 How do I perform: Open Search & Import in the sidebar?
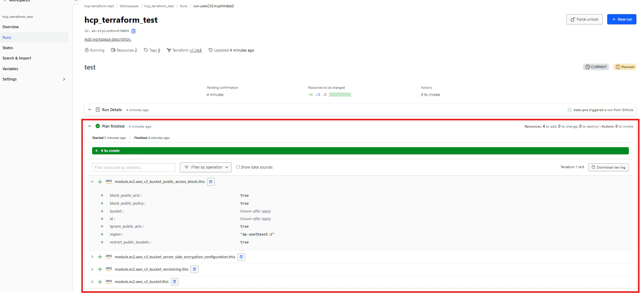tap(17, 58)
